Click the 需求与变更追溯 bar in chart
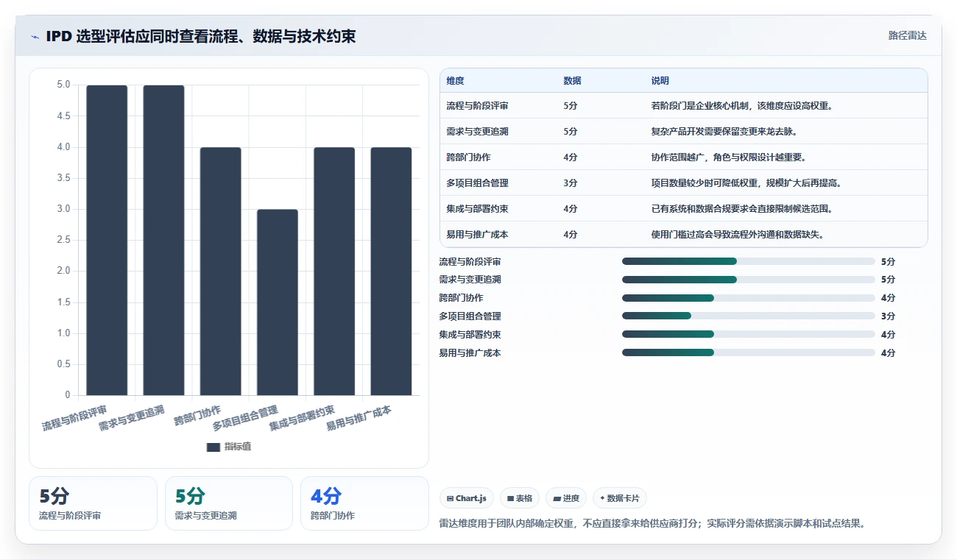This screenshot has height=560, width=957. [x=163, y=241]
